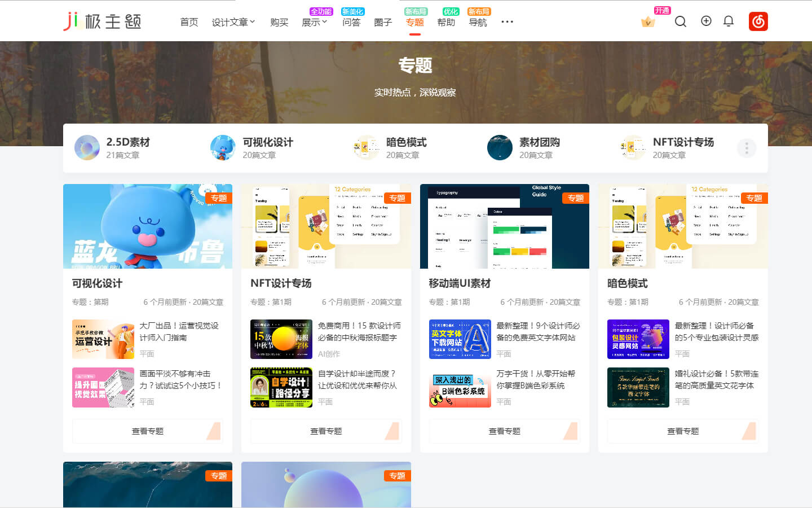Expand the 展示 dropdown menu
The height and width of the screenshot is (508, 812).
click(x=314, y=22)
